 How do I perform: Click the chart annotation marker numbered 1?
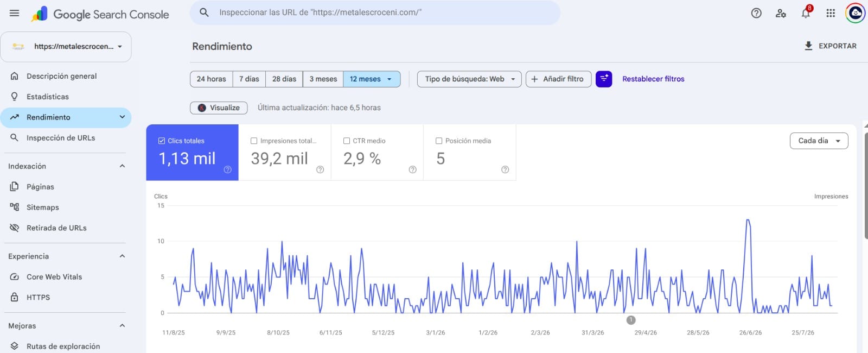click(x=631, y=320)
